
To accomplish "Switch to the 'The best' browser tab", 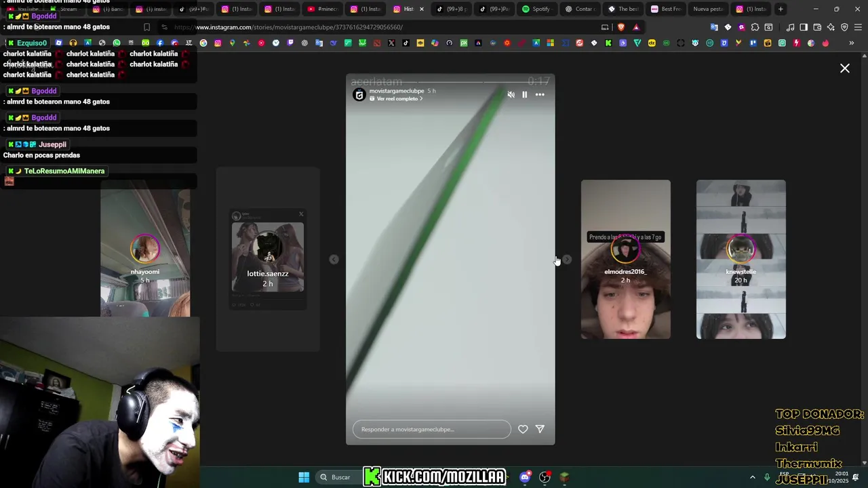I will coord(623,9).
